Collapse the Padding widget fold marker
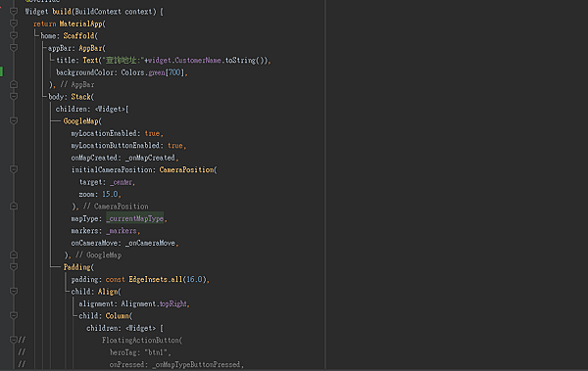 click(14, 267)
